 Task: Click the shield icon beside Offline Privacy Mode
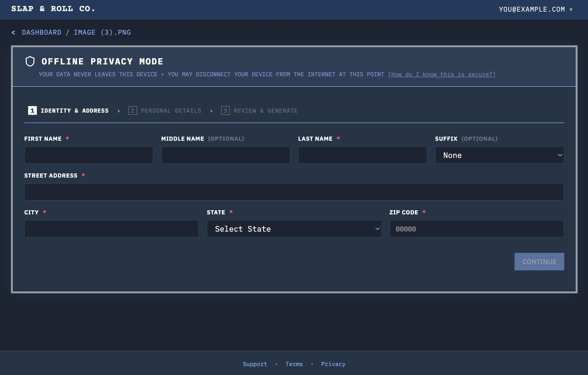click(30, 61)
